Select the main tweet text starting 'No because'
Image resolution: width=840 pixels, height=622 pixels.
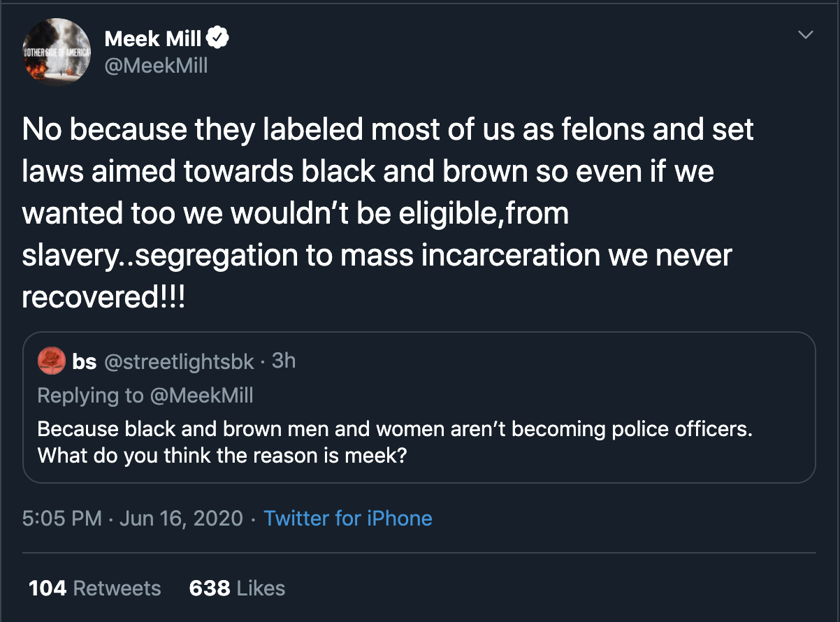[x=388, y=214]
